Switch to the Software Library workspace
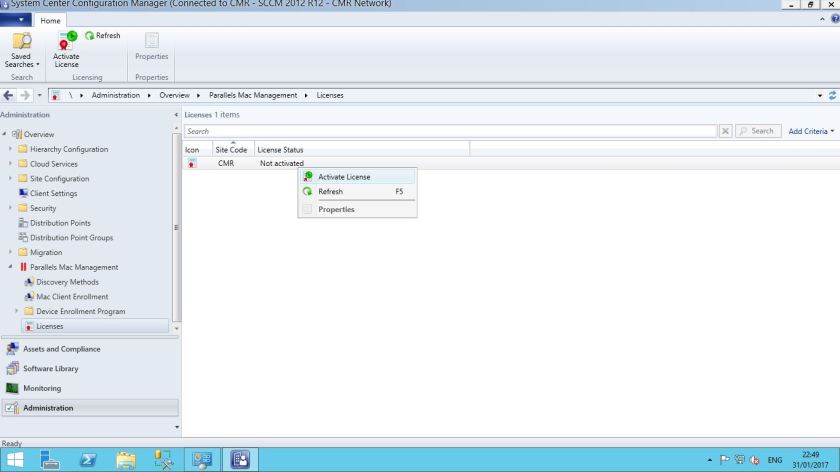Screen dimensions: 840x472 point(50,369)
